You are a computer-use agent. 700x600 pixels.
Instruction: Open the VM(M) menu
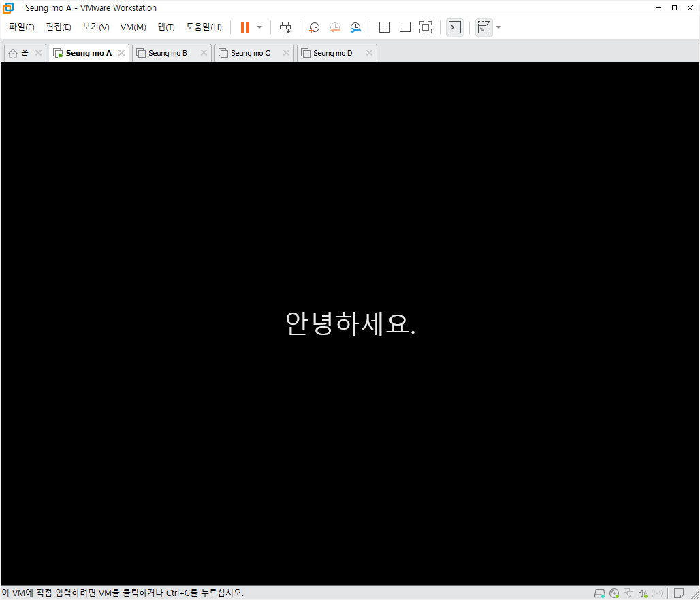[133, 27]
